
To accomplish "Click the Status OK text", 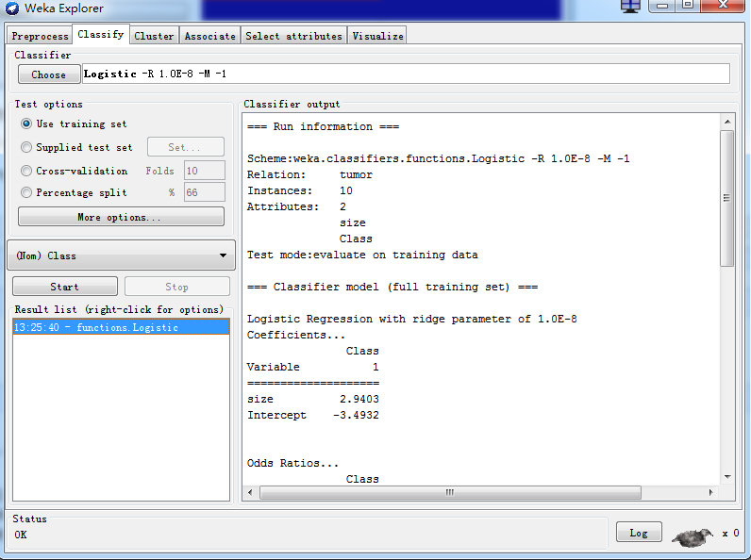I will click(21, 535).
